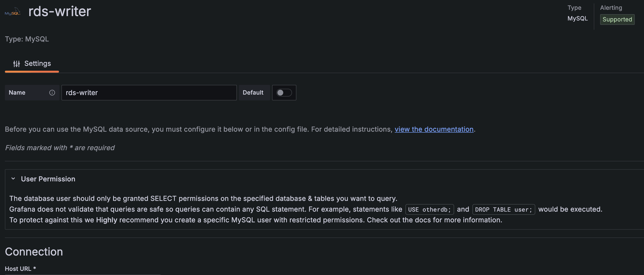The width and height of the screenshot is (644, 275).
Task: Click the DROP TABLE user; code snippet
Action: (x=503, y=209)
